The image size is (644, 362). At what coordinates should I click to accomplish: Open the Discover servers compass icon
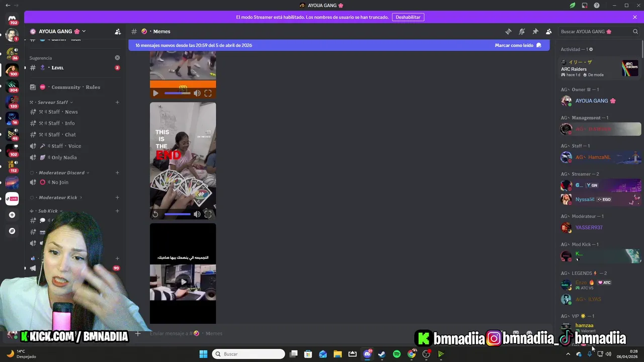click(12, 231)
